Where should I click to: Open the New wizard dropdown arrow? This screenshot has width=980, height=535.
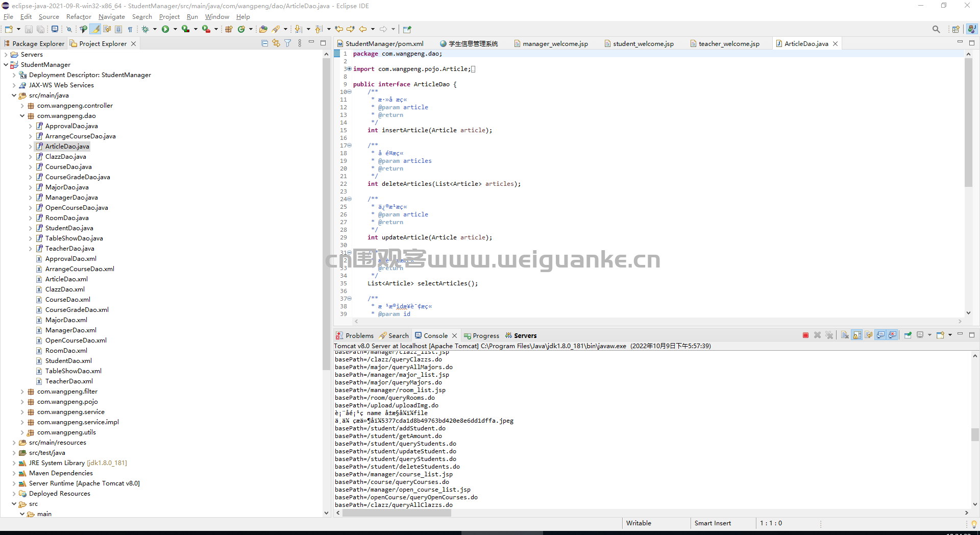(18, 29)
